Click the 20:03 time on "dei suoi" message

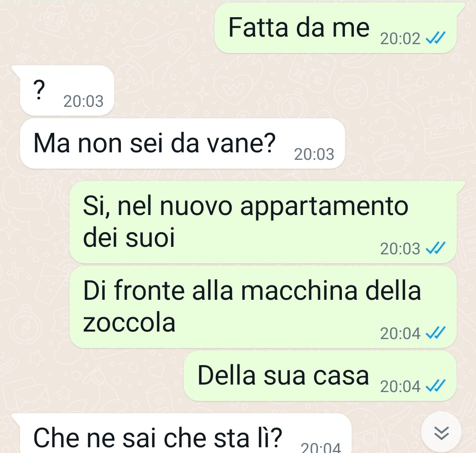coord(400,249)
